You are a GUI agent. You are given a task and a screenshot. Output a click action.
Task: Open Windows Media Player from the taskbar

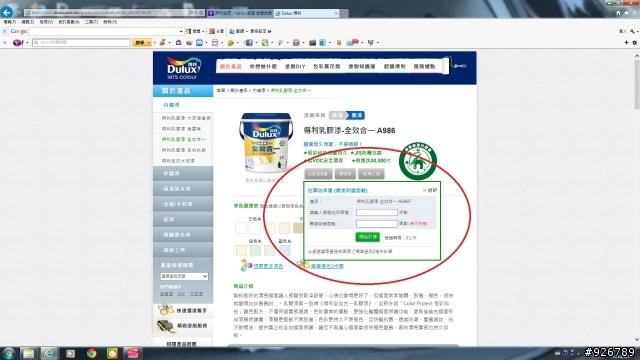click(x=71, y=353)
